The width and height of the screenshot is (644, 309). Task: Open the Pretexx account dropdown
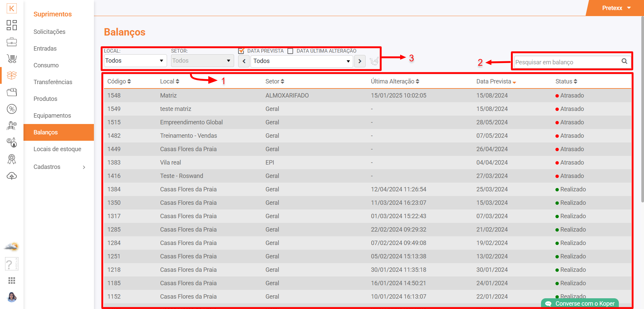click(616, 8)
